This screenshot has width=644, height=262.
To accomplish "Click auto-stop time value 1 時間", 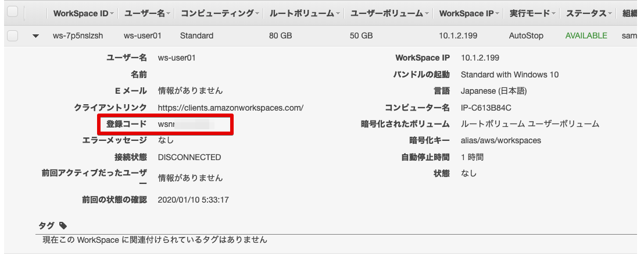I will click(x=473, y=157).
